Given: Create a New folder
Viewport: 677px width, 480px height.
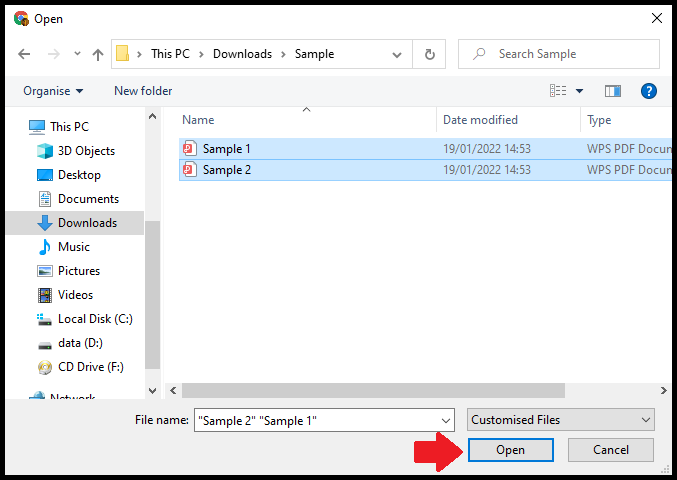Looking at the screenshot, I should coord(143,91).
